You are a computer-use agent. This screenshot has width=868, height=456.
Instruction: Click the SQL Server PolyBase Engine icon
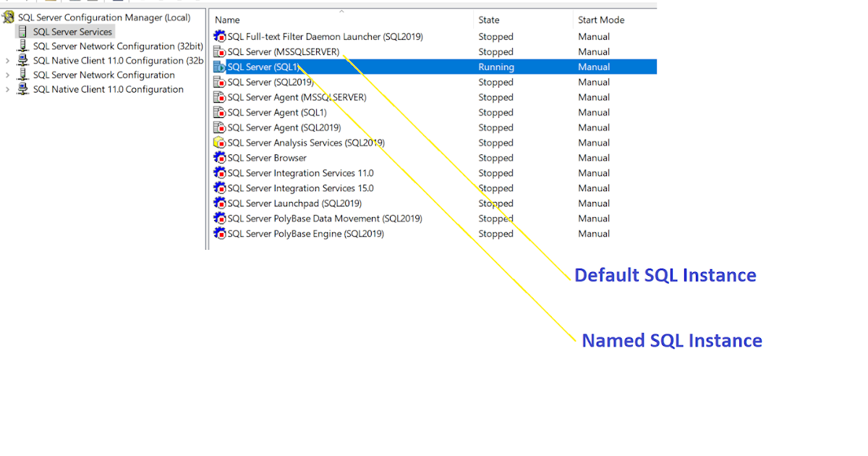pyautogui.click(x=219, y=233)
